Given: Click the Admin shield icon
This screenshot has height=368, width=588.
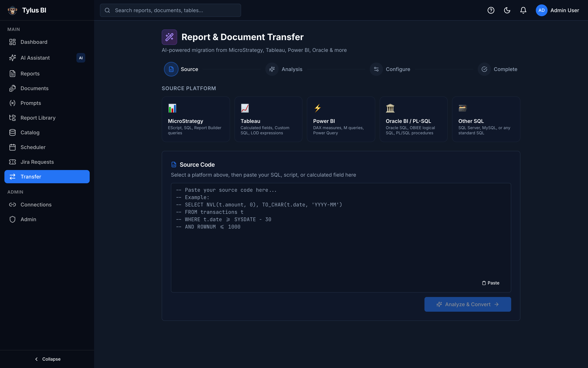Looking at the screenshot, I should pyautogui.click(x=12, y=219).
